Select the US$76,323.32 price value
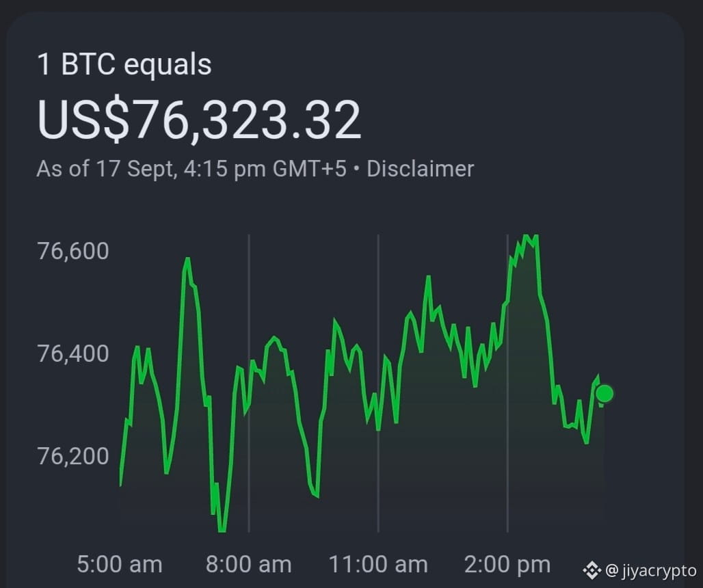Screen dimensions: 703x588 (199, 120)
